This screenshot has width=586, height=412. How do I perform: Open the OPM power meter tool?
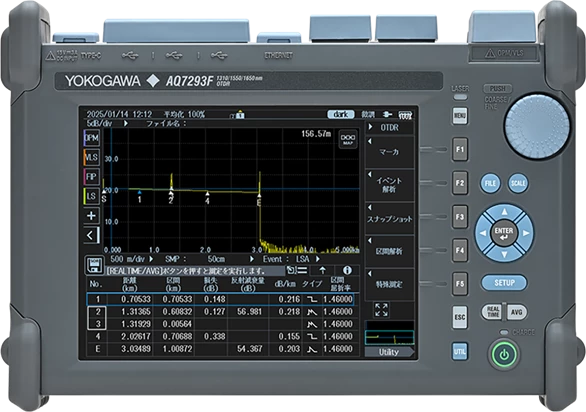tap(92, 138)
